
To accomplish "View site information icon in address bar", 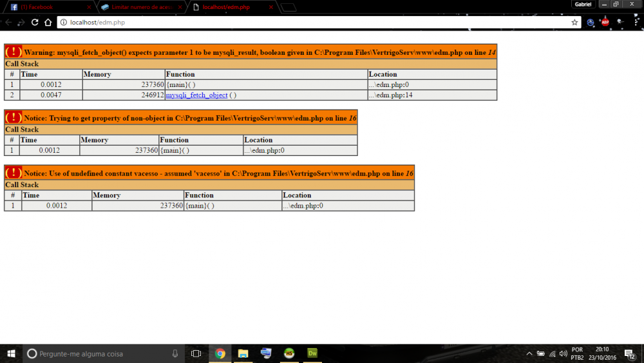I will point(64,22).
